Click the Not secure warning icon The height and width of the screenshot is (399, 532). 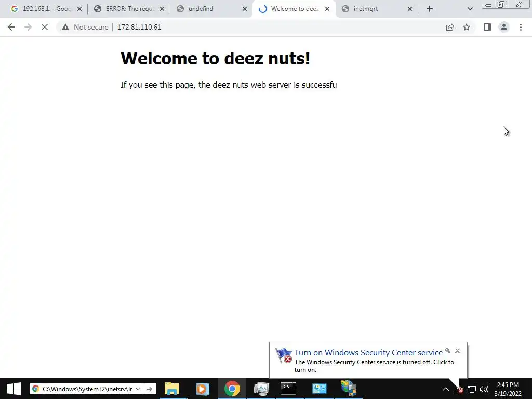coord(65,27)
